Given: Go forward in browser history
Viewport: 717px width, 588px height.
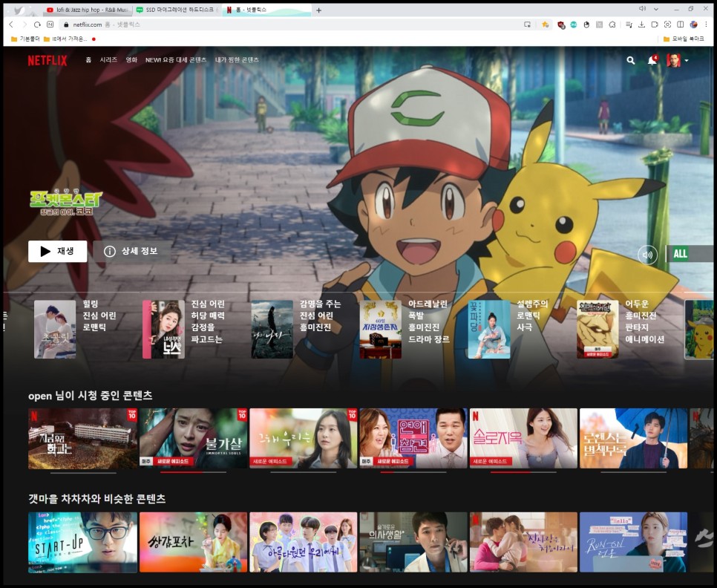Looking at the screenshot, I should click(24, 24).
